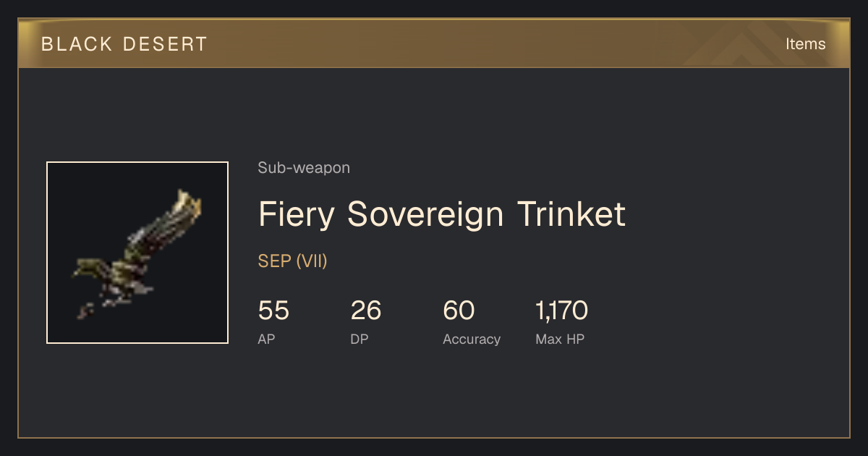Click the 60 accuracy value

(459, 311)
